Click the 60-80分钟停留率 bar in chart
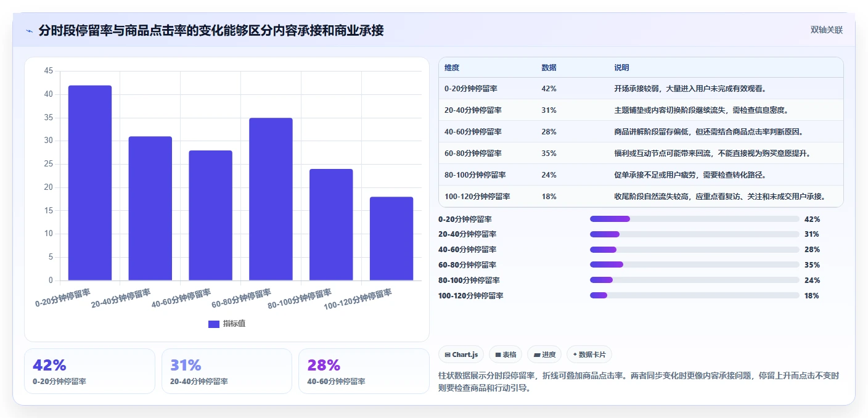The image size is (868, 418). [271, 199]
